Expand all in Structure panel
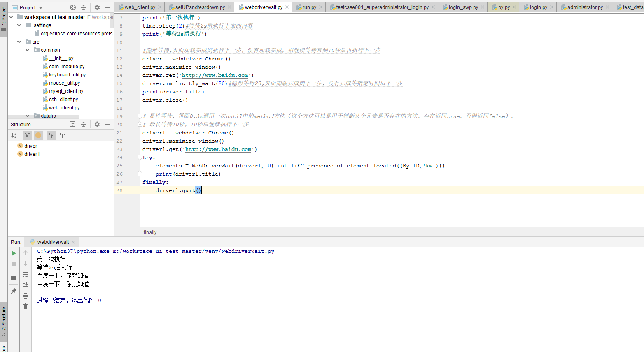Screen dimensions: 644x352 pyautogui.click(x=73, y=124)
